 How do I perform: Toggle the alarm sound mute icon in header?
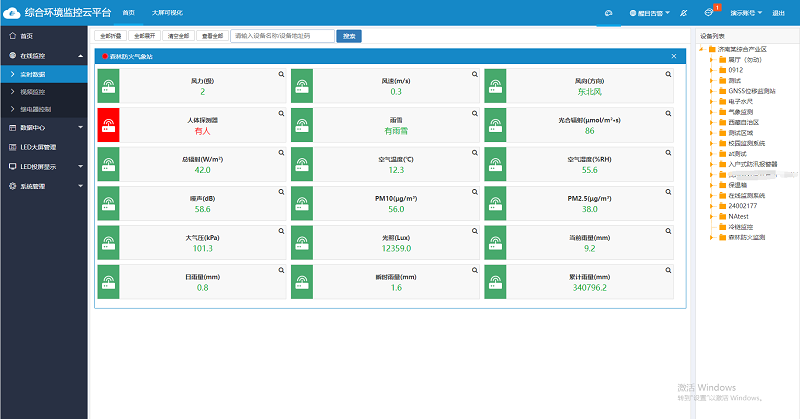(684, 13)
